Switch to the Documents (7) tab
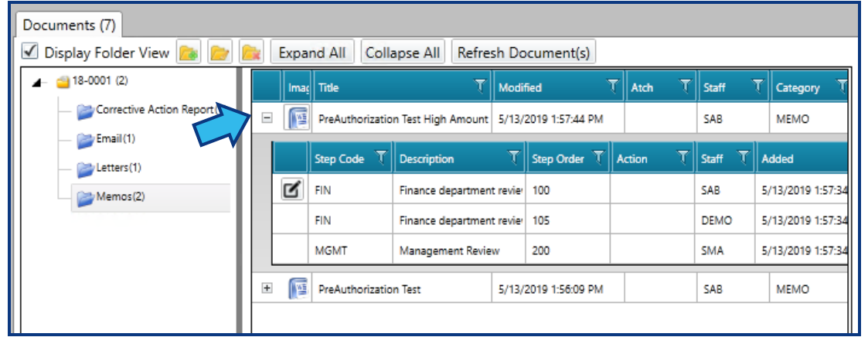 tap(70, 25)
